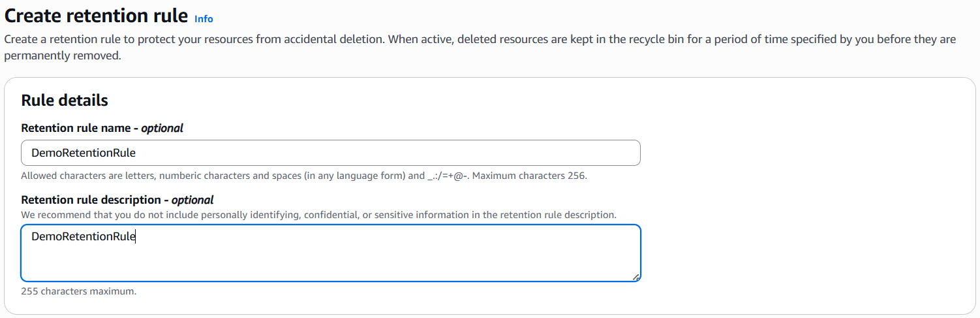The image size is (980, 318).
Task: Click the "Retention rule description - optional" label
Action: (117, 200)
